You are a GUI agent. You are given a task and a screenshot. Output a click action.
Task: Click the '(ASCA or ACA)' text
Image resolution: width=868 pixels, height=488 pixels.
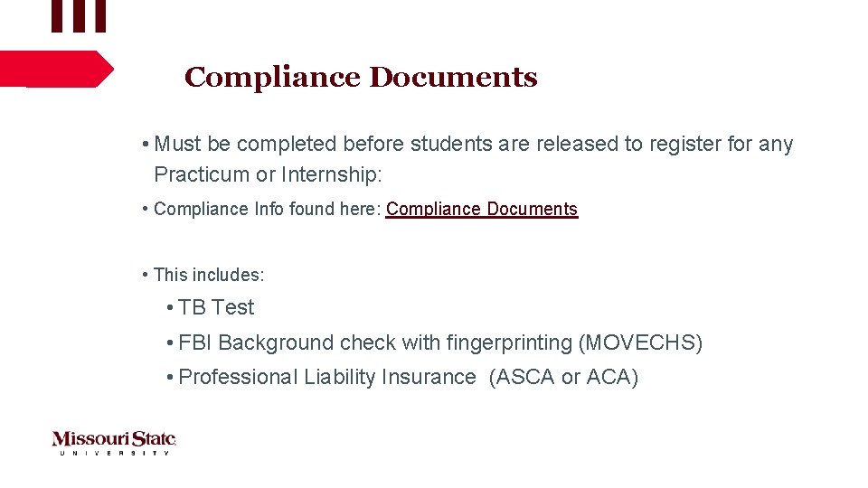click(x=563, y=377)
